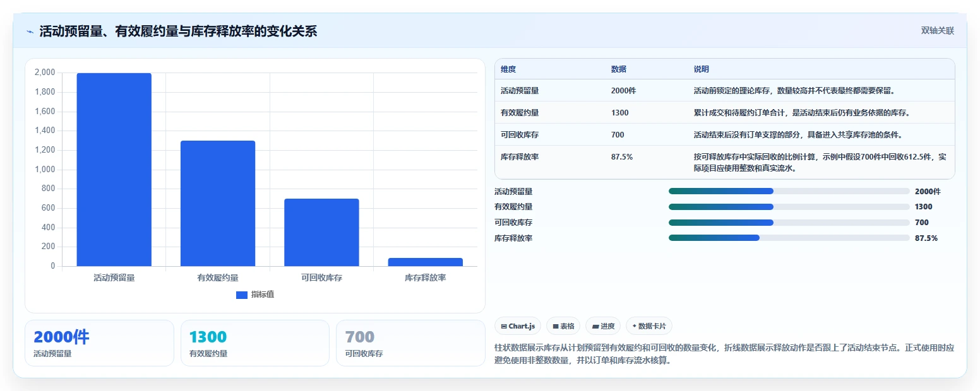Click the 有效履约量 bar in the chart
Image resolution: width=980 pixels, height=391 pixels.
[x=218, y=203]
